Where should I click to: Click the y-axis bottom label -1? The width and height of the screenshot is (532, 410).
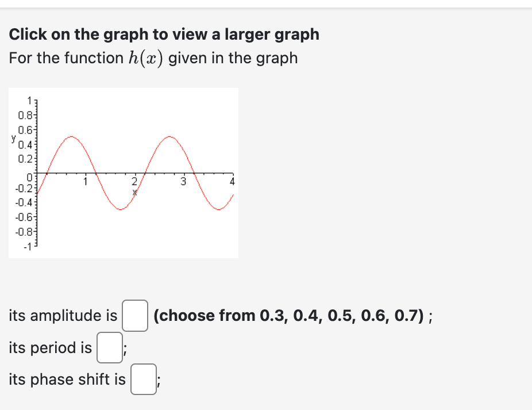click(x=28, y=247)
